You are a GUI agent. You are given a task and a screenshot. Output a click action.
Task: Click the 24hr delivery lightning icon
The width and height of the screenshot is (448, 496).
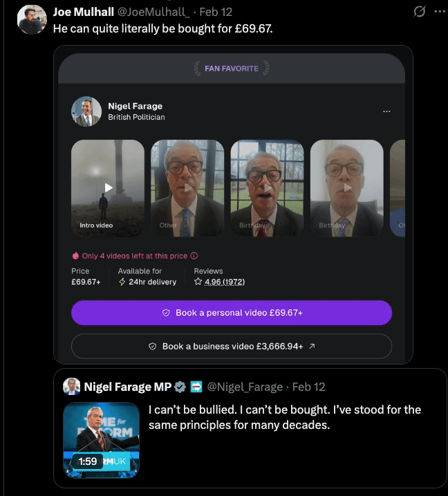[122, 282]
